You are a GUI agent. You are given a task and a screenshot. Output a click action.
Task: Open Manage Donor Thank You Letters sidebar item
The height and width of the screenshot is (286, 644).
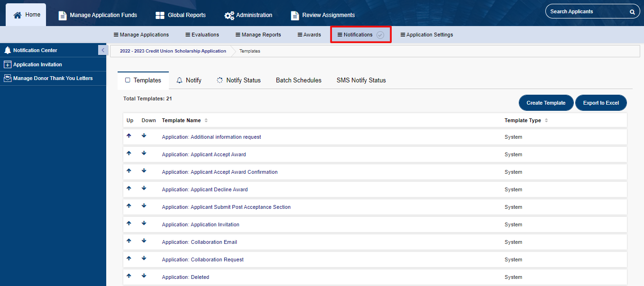(x=53, y=78)
